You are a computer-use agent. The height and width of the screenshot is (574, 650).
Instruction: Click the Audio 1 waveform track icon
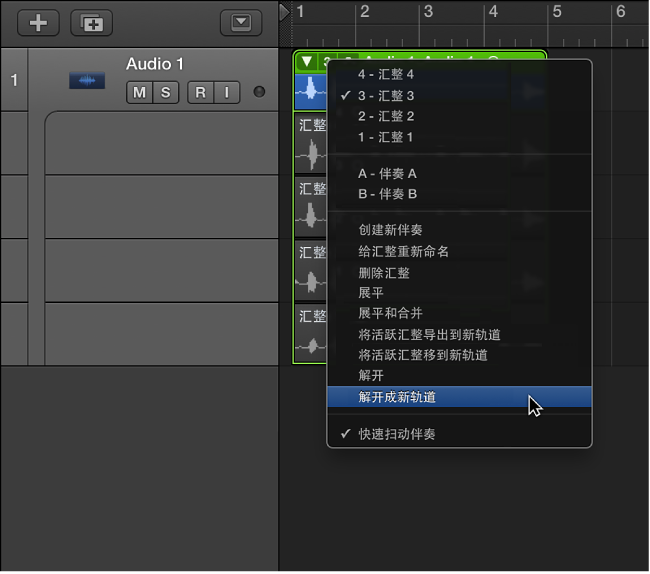tap(87, 80)
